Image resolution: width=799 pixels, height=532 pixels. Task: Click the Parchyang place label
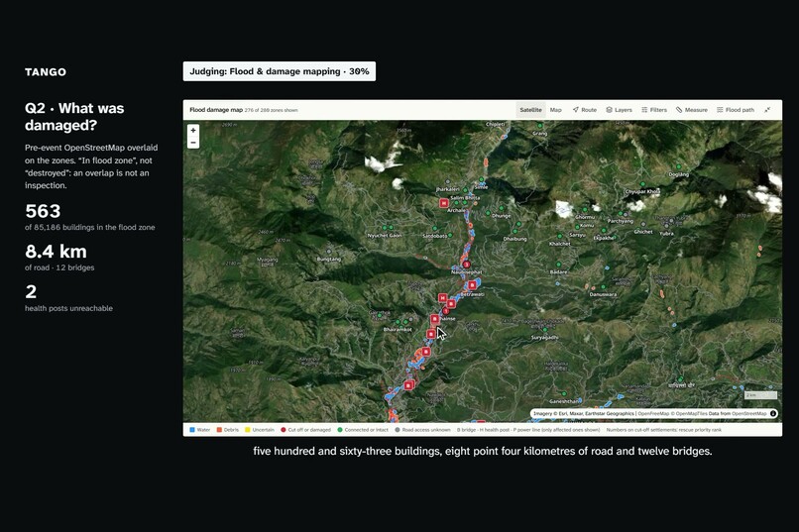click(x=621, y=221)
